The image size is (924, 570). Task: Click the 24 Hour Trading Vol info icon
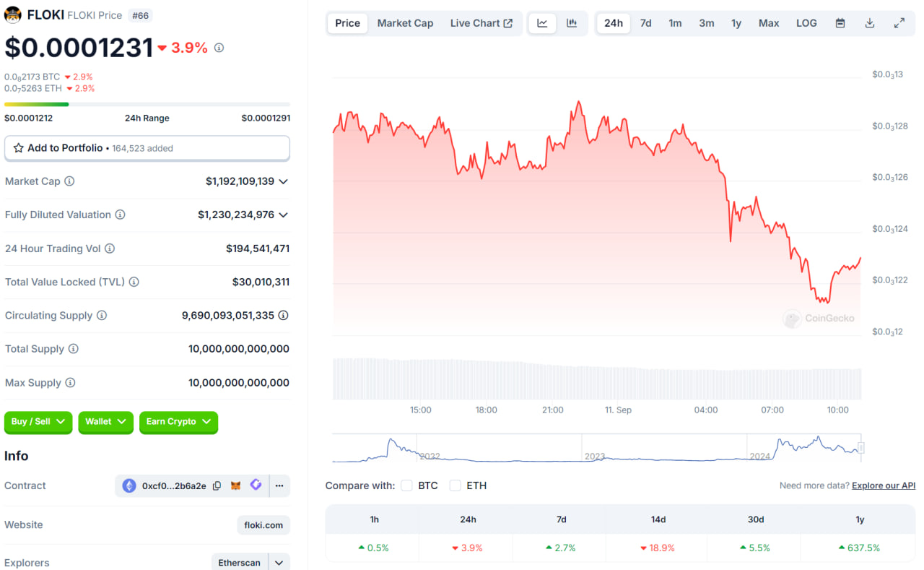coord(110,249)
